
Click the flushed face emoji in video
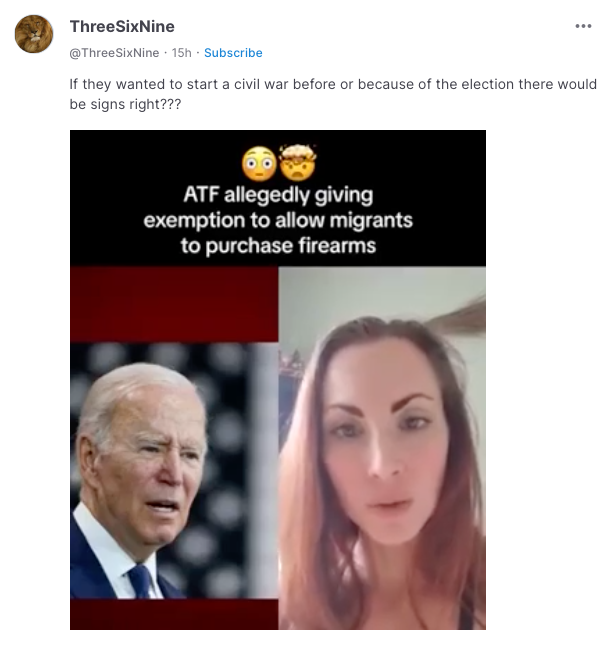pos(259,164)
